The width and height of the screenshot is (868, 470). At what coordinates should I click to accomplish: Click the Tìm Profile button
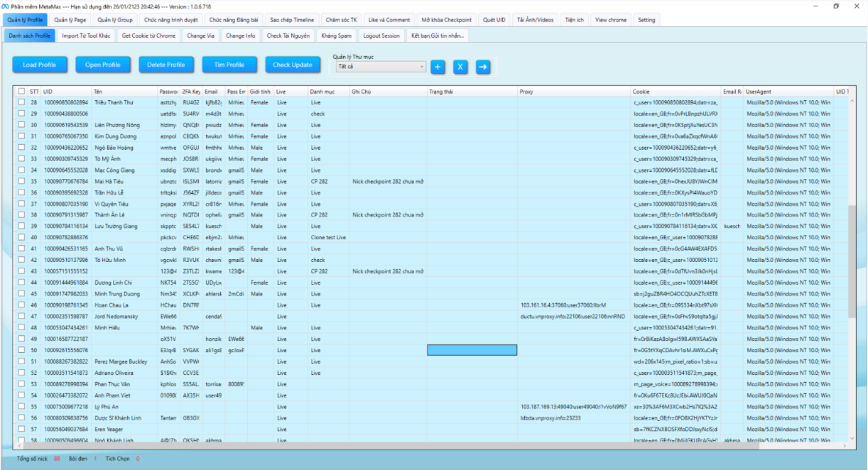click(229, 65)
